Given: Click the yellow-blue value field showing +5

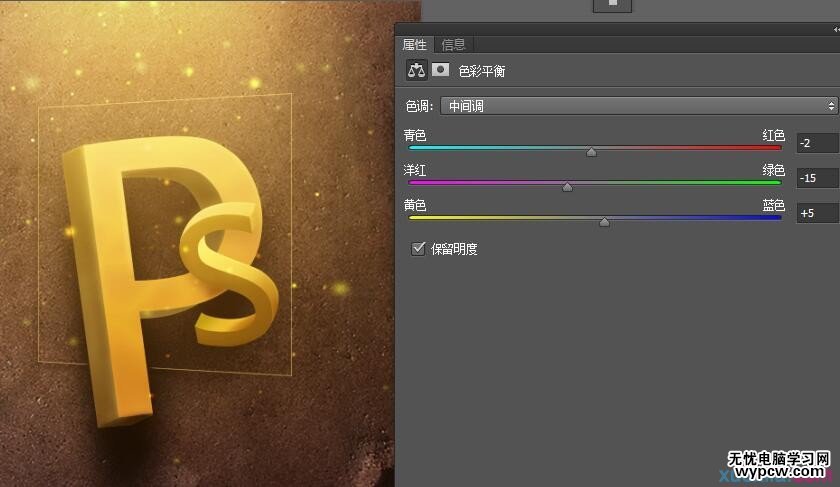Looking at the screenshot, I should coord(818,213).
